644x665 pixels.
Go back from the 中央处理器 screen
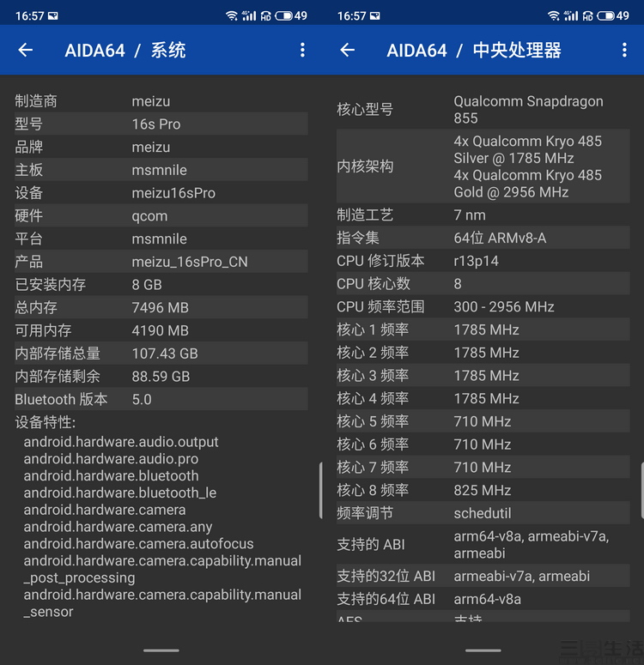347,50
